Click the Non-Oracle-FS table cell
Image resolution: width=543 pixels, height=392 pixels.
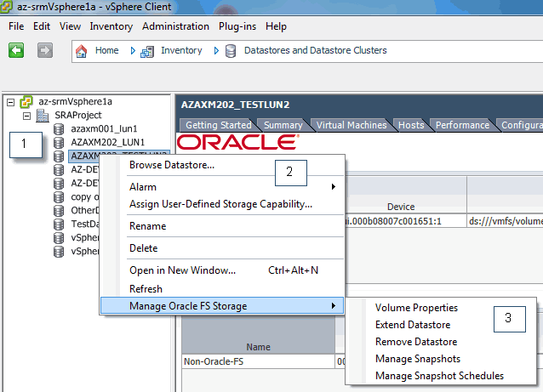coord(258,361)
